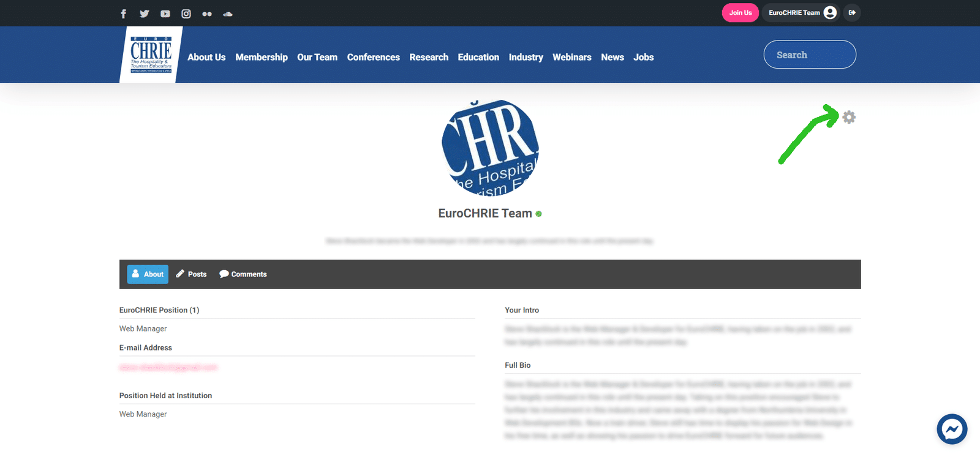Click the Jobs navigation link
The width and height of the screenshot is (980, 457).
[x=643, y=57]
